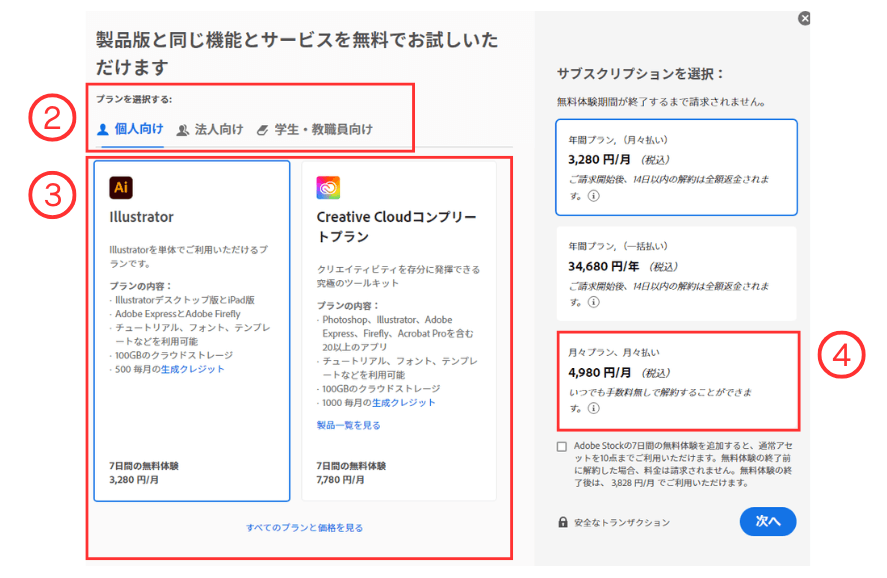Switch to the 法人向け tab
This screenshot has width=887, height=578.
tap(210, 130)
